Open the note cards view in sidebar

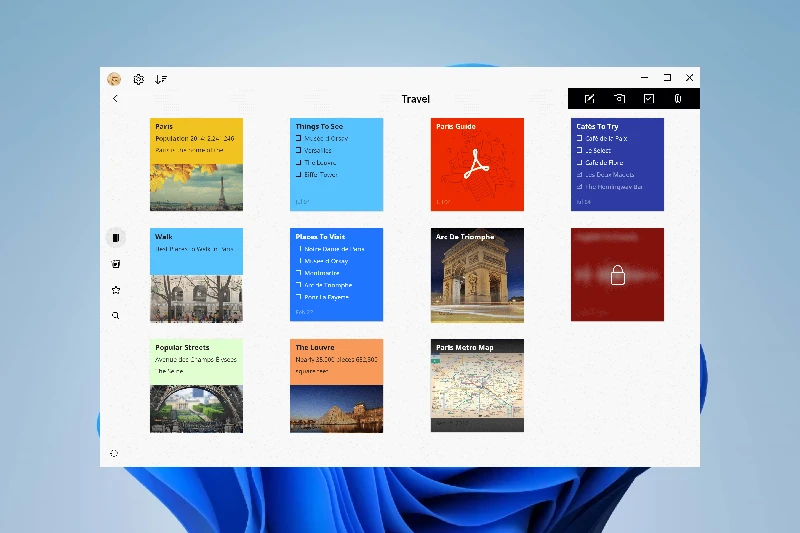point(116,264)
